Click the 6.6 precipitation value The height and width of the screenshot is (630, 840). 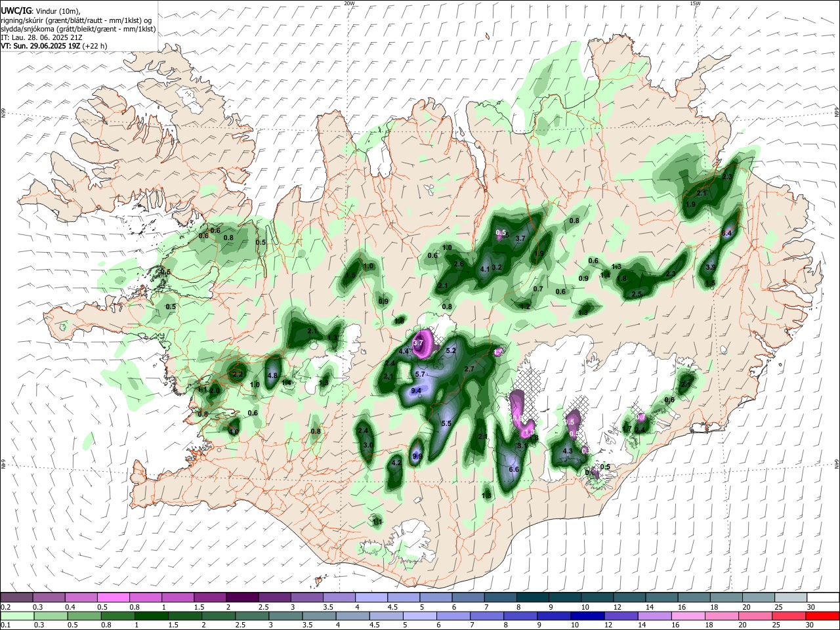514,469
